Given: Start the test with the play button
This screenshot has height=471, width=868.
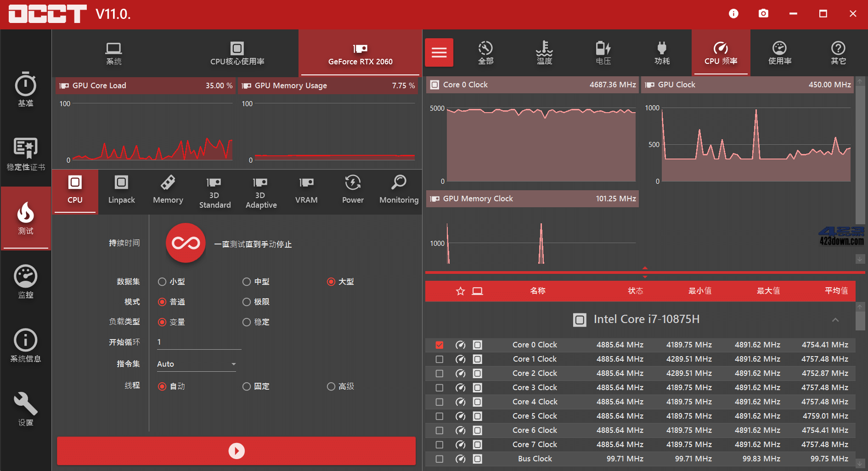Looking at the screenshot, I should click(236, 450).
